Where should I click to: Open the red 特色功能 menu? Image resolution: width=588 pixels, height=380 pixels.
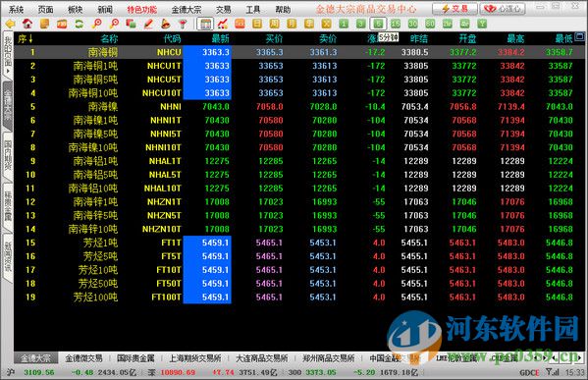point(141,10)
